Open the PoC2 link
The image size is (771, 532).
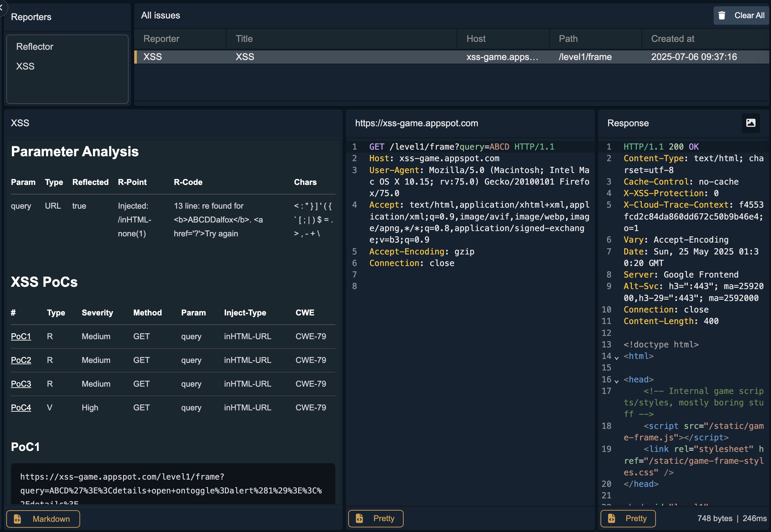click(x=21, y=360)
